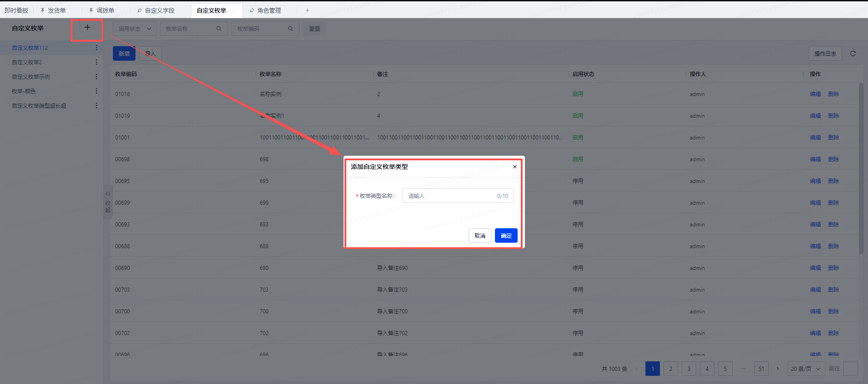Go to page 4
This screenshot has width=868, height=384.
[707, 369]
